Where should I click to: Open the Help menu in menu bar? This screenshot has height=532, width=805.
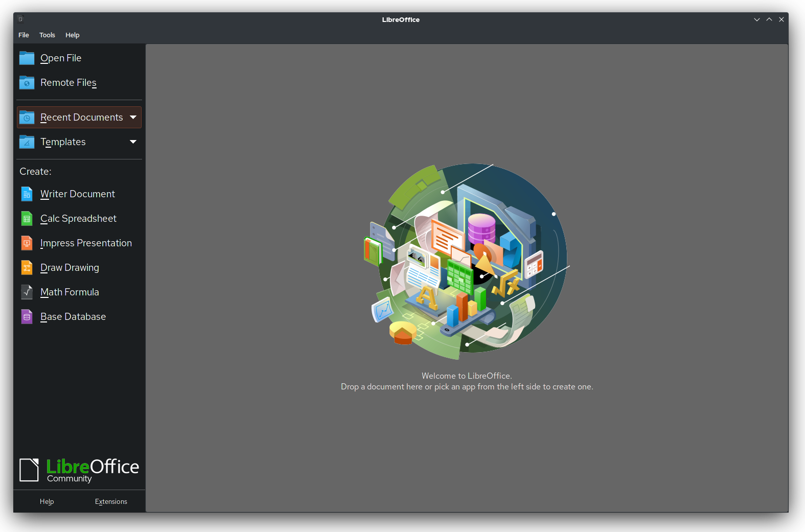pos(72,35)
